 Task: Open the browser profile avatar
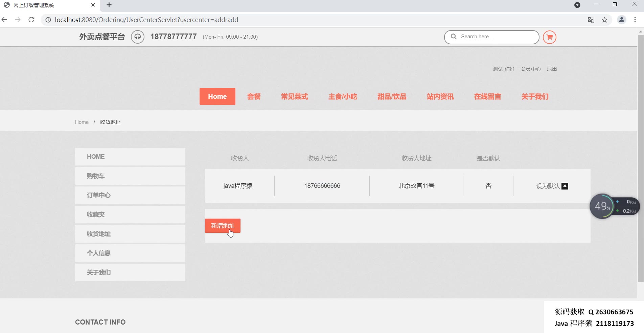tap(622, 20)
